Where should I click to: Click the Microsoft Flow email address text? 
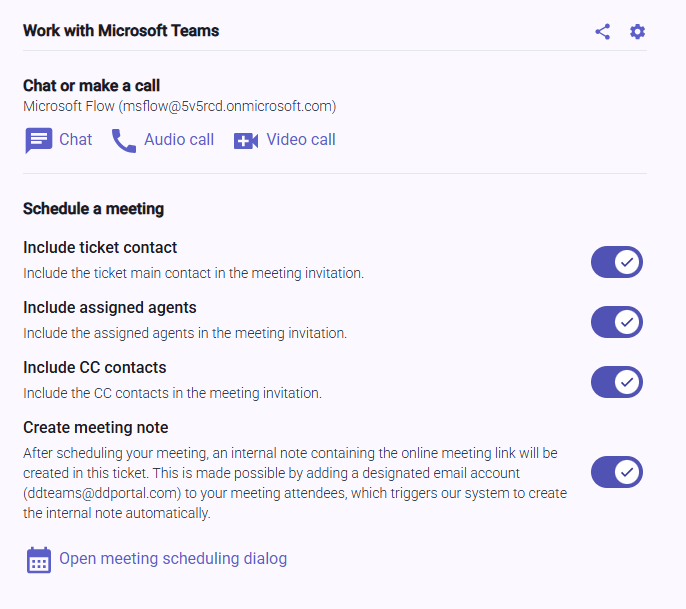pos(179,106)
